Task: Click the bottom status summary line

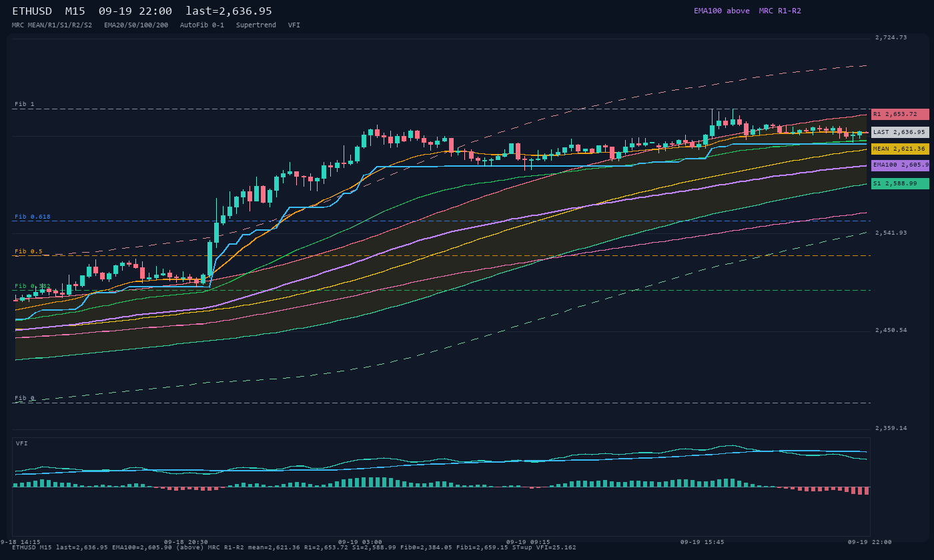Action: 294,547
